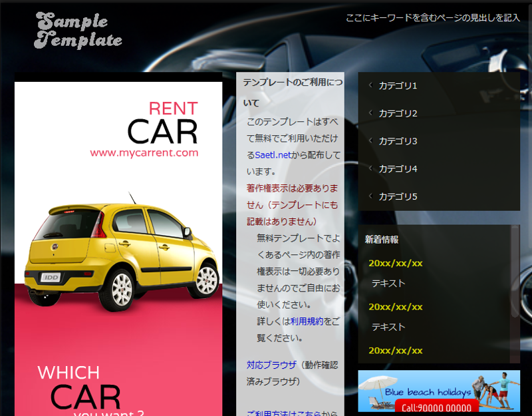Click the 新着情報 heading
Screen dimensions: 532x416
pos(382,240)
